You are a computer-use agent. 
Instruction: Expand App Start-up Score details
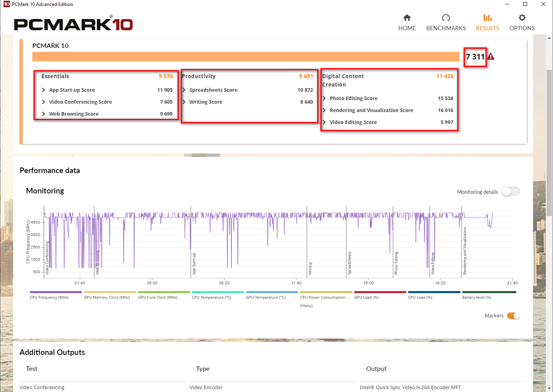click(x=43, y=90)
